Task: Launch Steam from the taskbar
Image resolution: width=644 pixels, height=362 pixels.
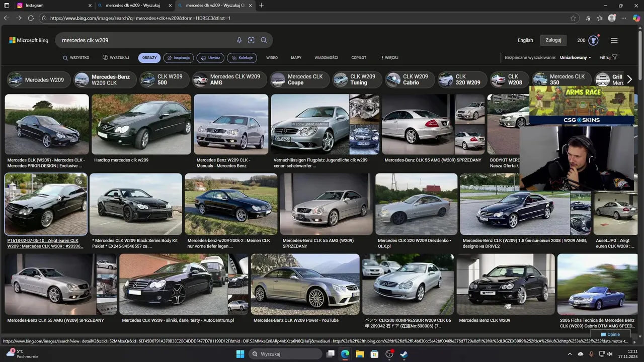Action: [404, 354]
